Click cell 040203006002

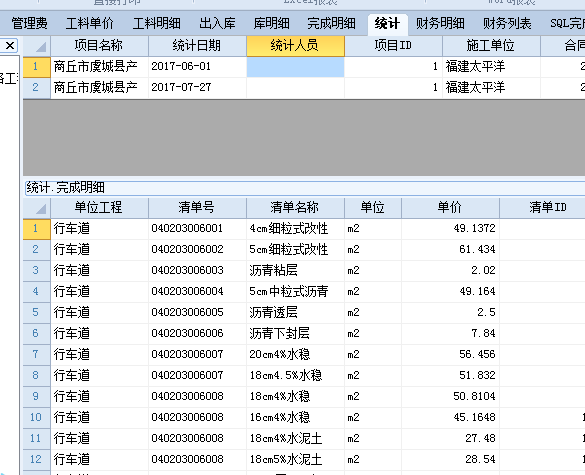(x=197, y=250)
